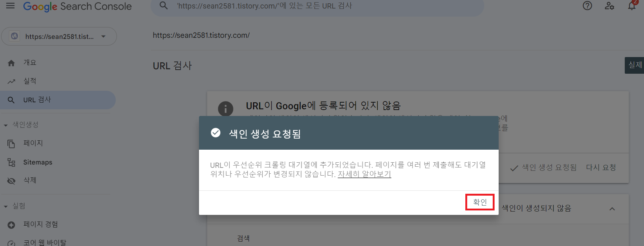Screen dimensions: 644x246
Task: Click checkmark icon in dialog header
Action: (216, 133)
